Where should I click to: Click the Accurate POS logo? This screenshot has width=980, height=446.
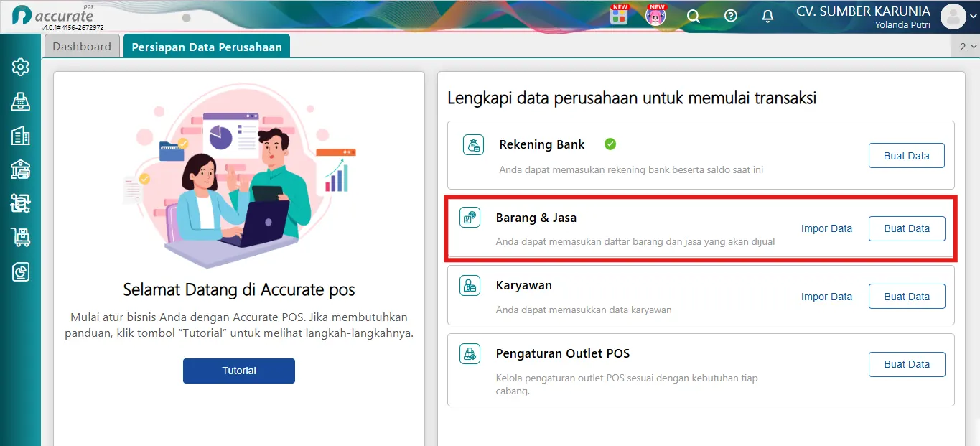click(x=53, y=16)
